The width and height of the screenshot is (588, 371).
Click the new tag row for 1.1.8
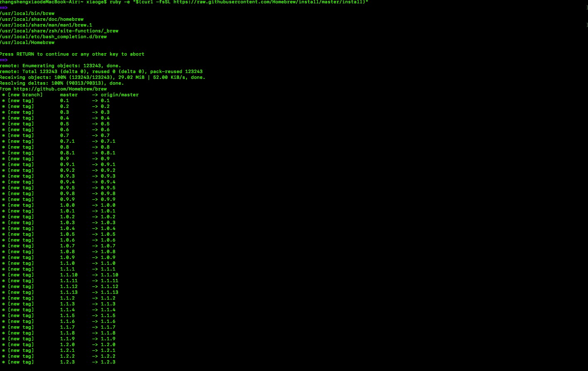click(59, 333)
